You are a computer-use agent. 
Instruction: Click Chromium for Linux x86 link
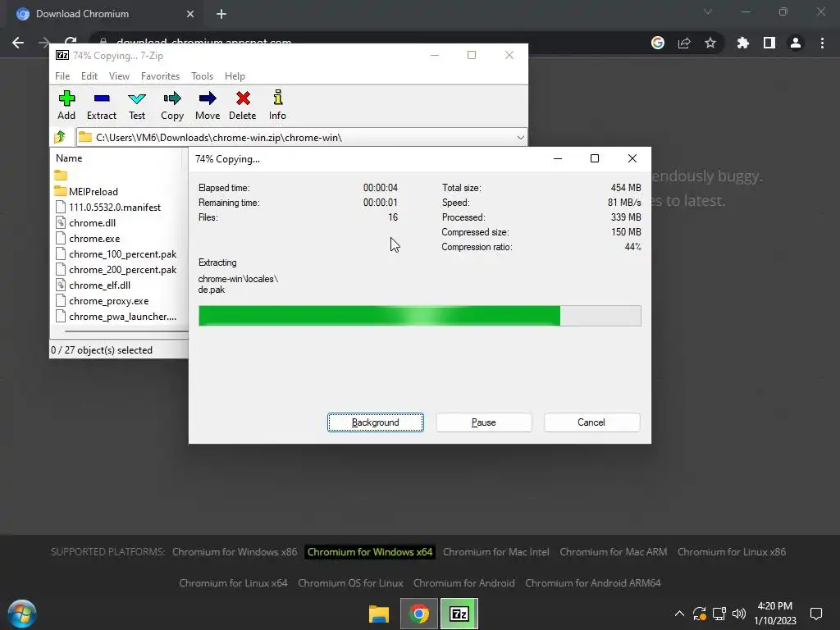point(732,552)
